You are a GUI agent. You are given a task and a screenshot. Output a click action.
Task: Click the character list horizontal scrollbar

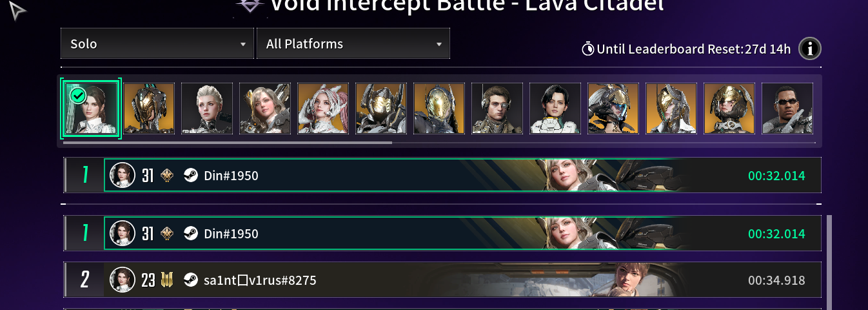pyautogui.click(x=227, y=143)
